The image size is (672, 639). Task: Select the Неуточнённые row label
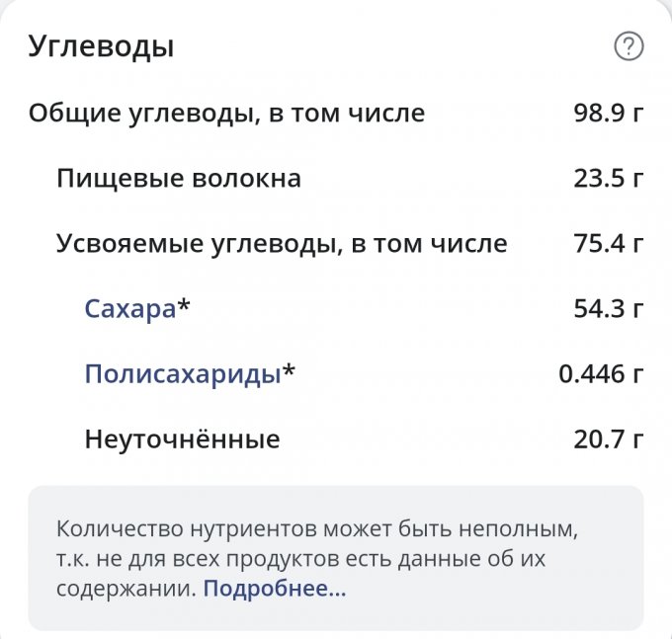(x=182, y=439)
